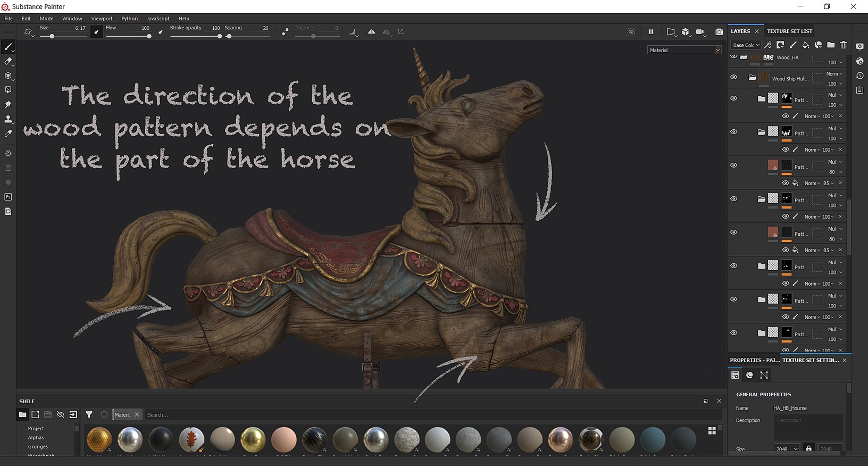Open the 2048 texture size dropdown

786,449
